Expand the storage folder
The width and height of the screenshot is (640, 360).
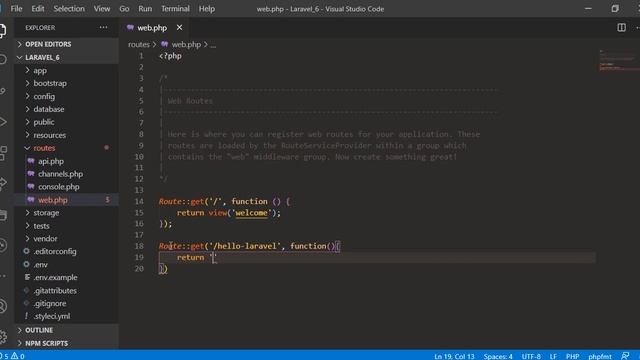(67, 213)
